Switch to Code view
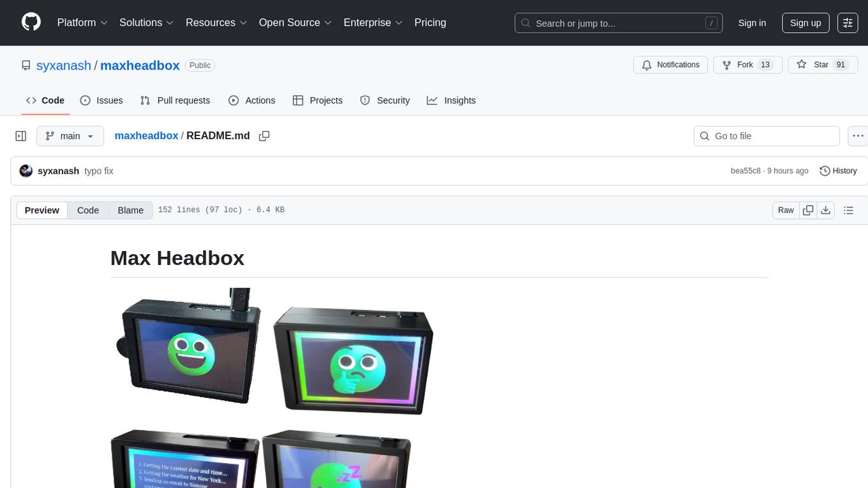The height and width of the screenshot is (488, 868). 88,210
